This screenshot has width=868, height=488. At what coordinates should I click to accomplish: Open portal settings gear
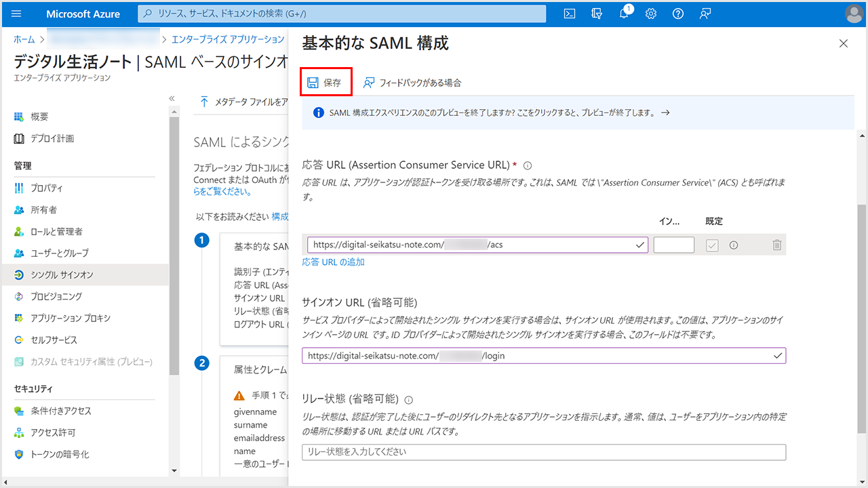point(651,14)
